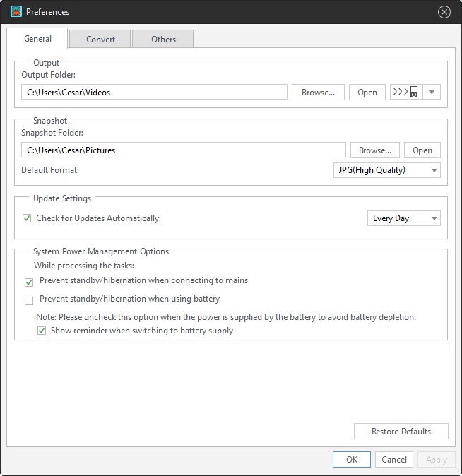The width and height of the screenshot is (462, 476).
Task: Click the battery depletion note text
Action: point(226,317)
